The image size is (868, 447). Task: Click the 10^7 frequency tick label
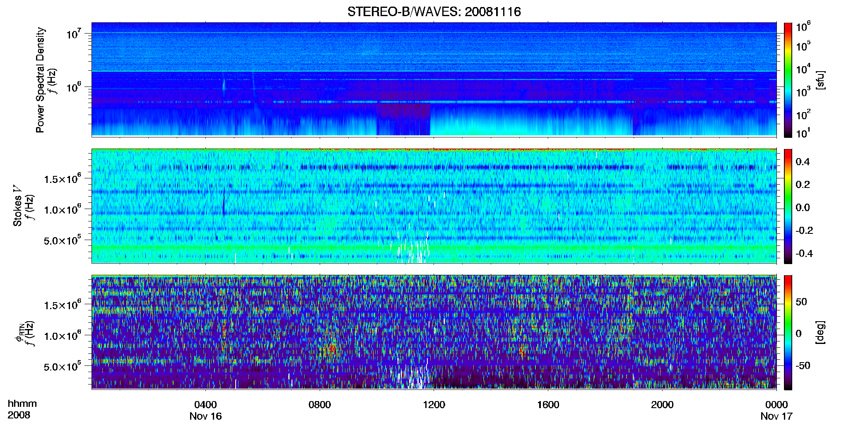pyautogui.click(x=73, y=34)
